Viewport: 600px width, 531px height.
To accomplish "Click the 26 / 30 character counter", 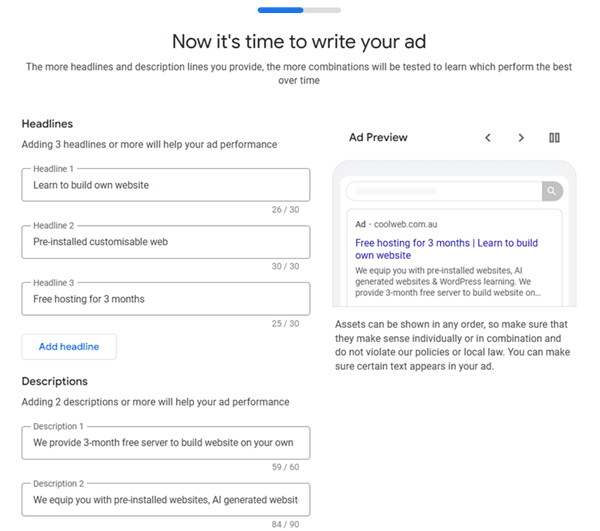I will [284, 210].
